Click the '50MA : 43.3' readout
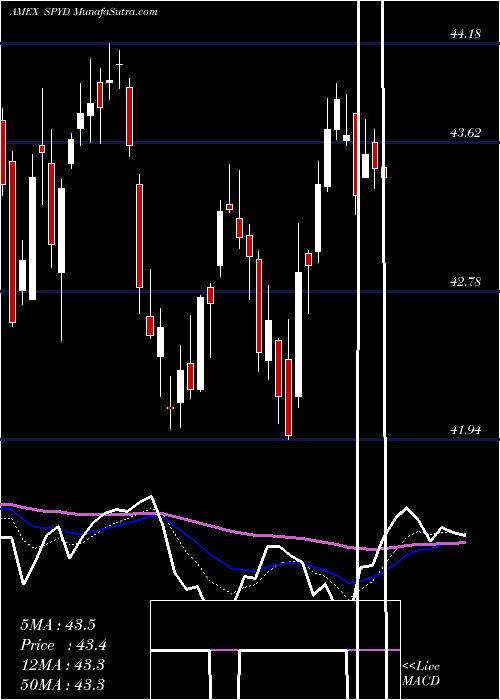The width and height of the screenshot is (500, 700). click(x=62, y=684)
